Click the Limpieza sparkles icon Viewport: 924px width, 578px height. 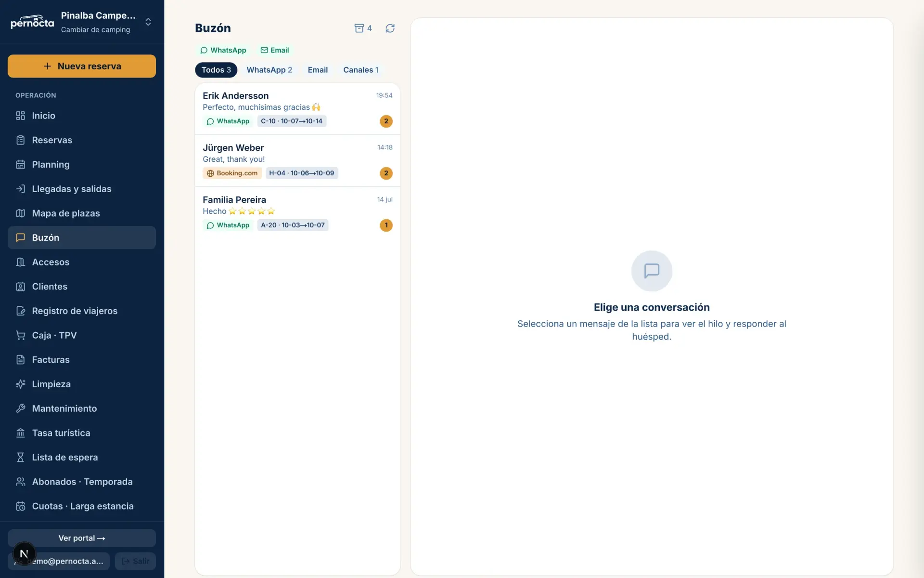20,384
